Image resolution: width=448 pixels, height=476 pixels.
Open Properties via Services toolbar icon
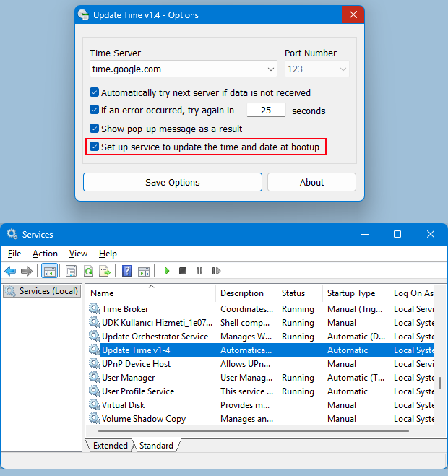click(x=71, y=271)
